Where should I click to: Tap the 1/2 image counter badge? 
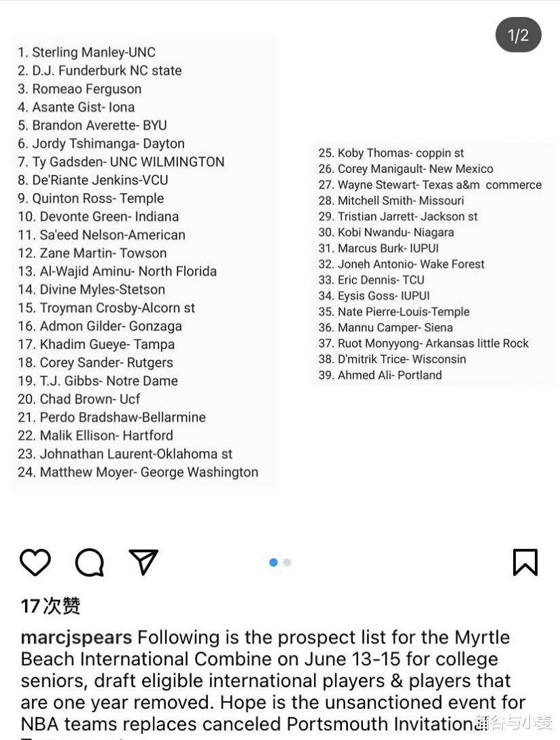518,35
